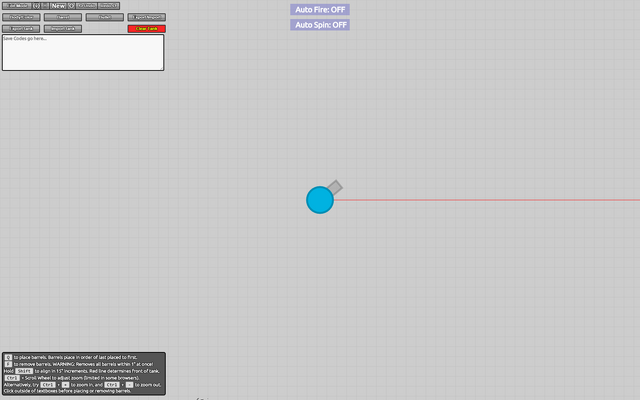Open the Body/Color settings button
This screenshot has height=400, width=640.
(21, 17)
